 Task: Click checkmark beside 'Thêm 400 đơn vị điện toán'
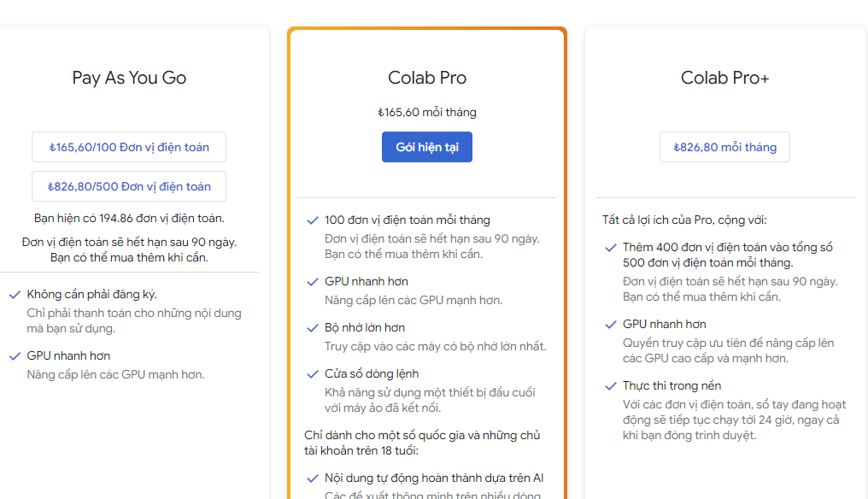pos(610,248)
